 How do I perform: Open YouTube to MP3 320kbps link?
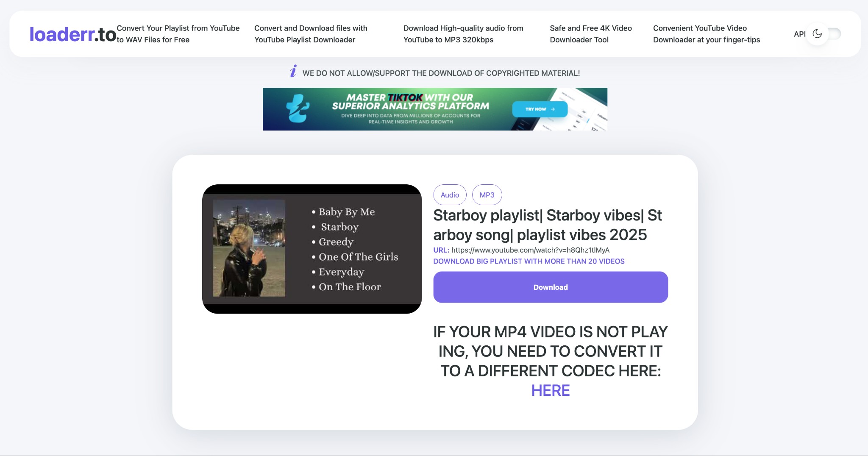tap(463, 34)
